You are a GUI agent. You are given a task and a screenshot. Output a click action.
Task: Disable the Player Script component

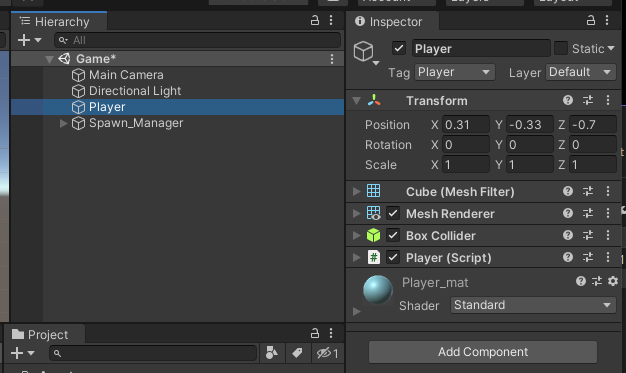pyautogui.click(x=393, y=257)
